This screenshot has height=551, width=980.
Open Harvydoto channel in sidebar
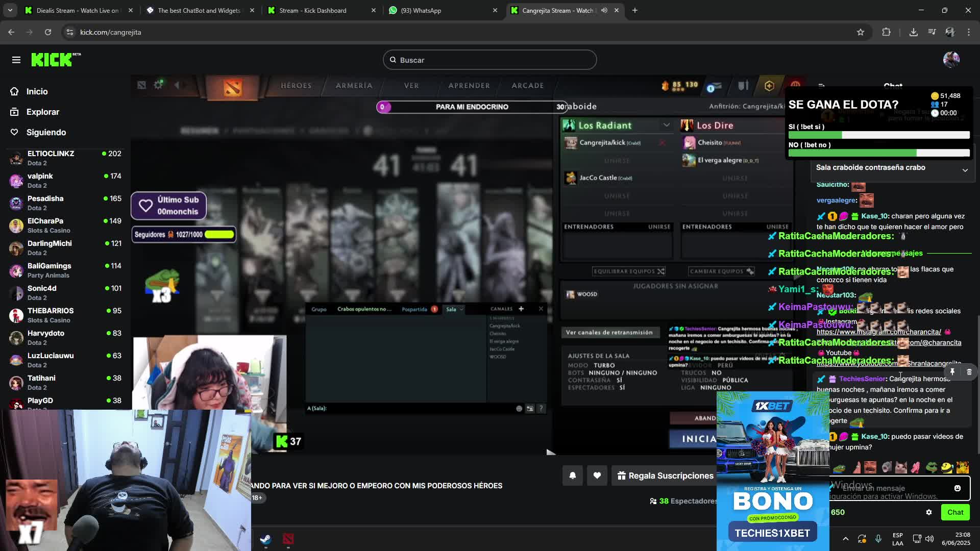[x=65, y=338]
